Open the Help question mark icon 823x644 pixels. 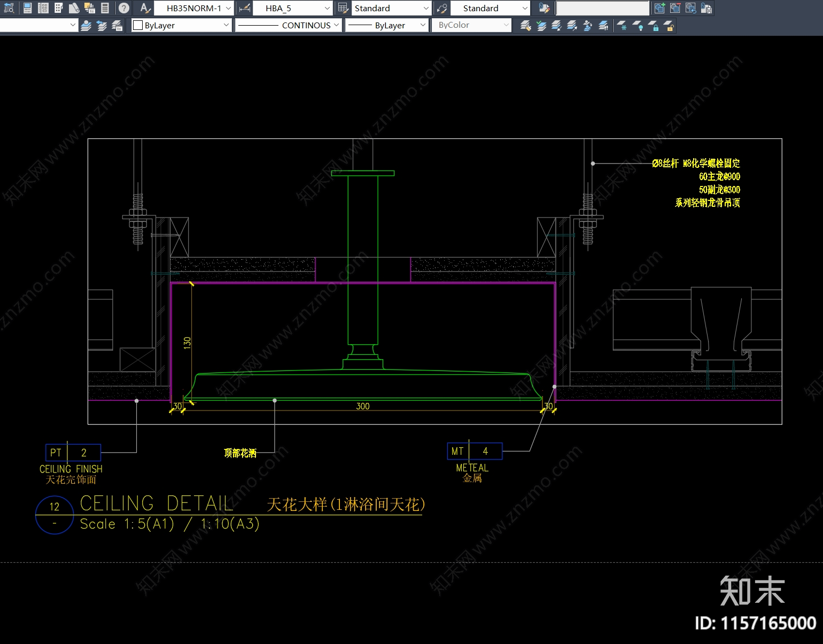tap(124, 8)
